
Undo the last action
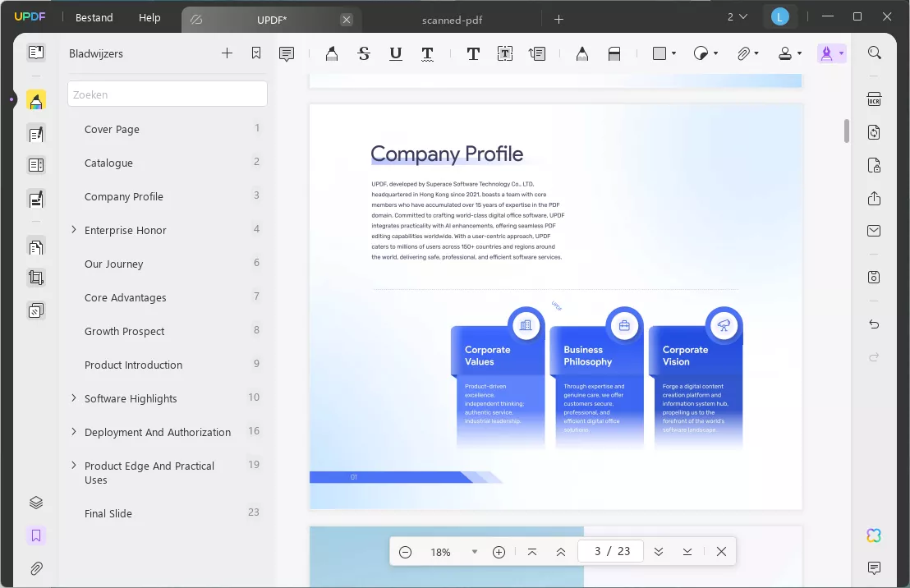point(874,324)
